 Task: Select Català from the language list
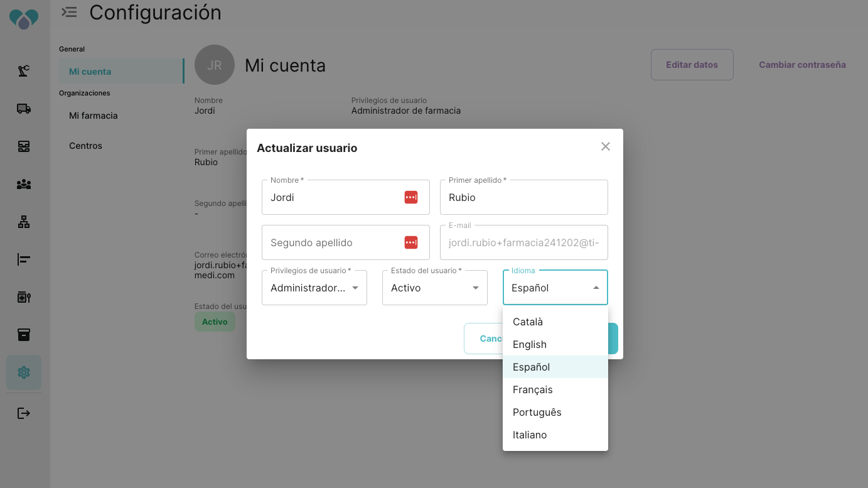[528, 322]
